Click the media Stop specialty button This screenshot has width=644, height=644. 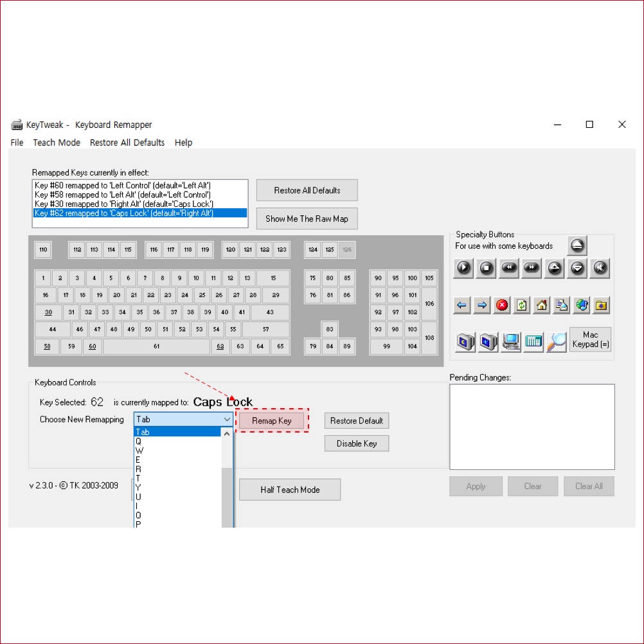[487, 268]
